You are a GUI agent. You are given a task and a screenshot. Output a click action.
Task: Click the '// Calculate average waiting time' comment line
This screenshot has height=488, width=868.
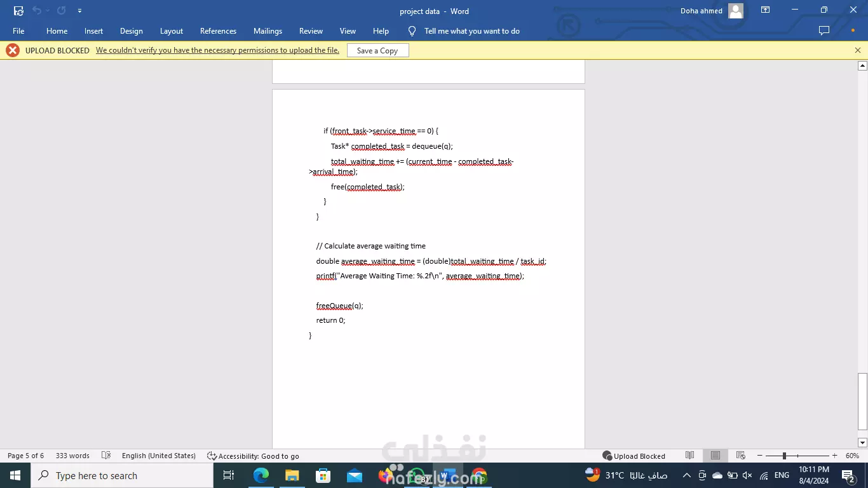(x=370, y=246)
